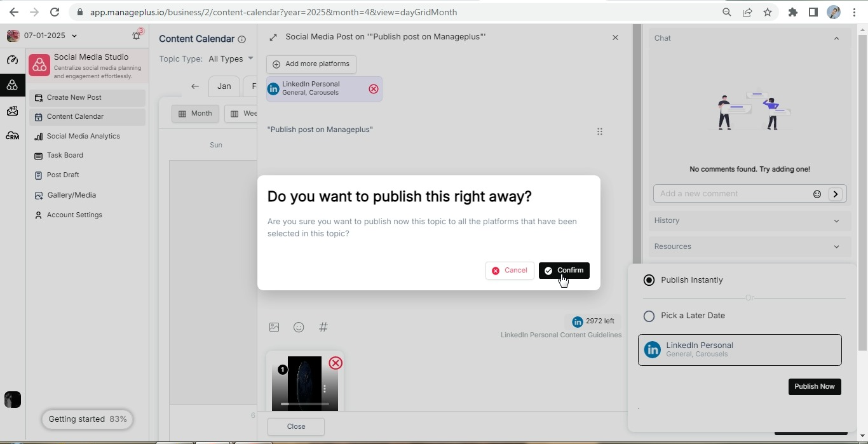Screen dimensions: 868x444
Task: Open Social Media Studio icon in left rail
Action: coord(12,85)
